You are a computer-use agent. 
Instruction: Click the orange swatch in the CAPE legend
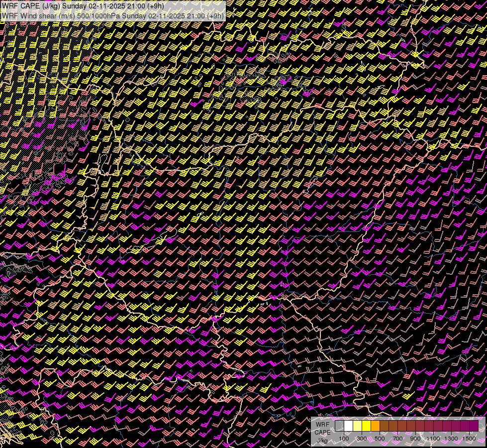[375, 426]
